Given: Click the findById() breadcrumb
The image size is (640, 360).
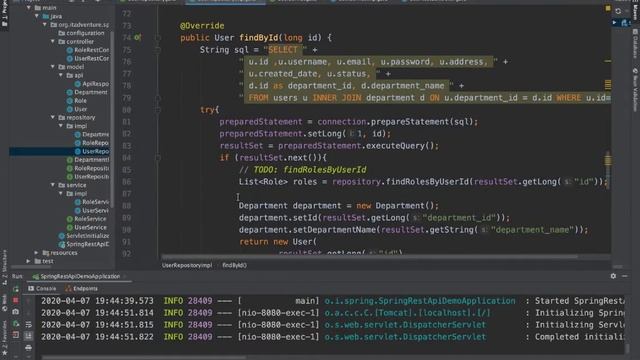Looking at the screenshot, I should click(x=234, y=265).
